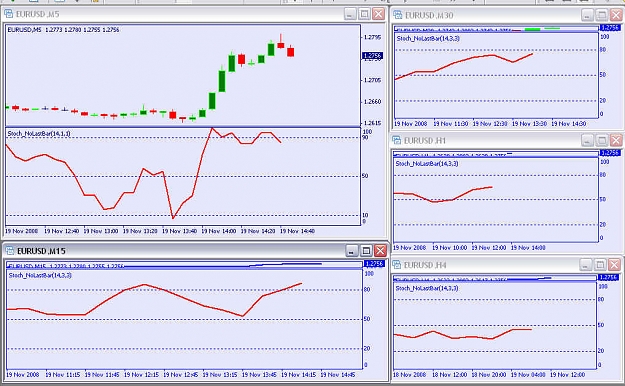Click Stoch_NoLastBar(14,3,3) label in M30 chart
The width and height of the screenshot is (625, 386).
(428, 39)
